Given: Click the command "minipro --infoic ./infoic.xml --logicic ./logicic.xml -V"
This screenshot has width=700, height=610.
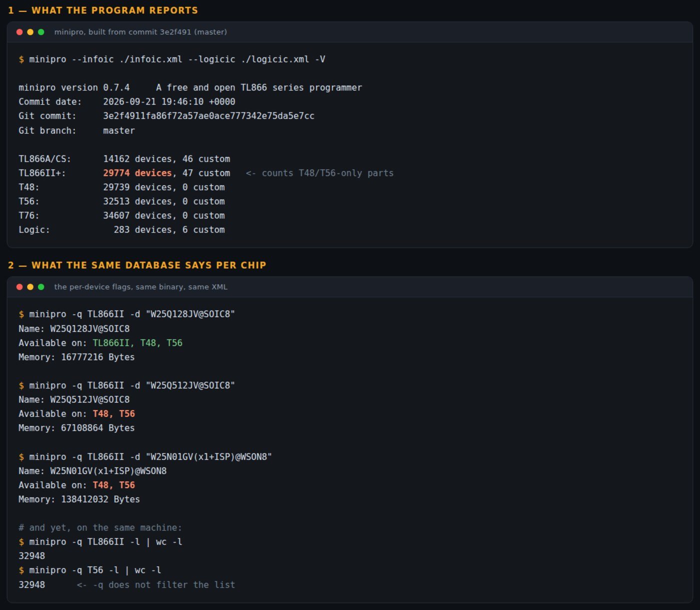Looking at the screenshot, I should click(x=177, y=59).
